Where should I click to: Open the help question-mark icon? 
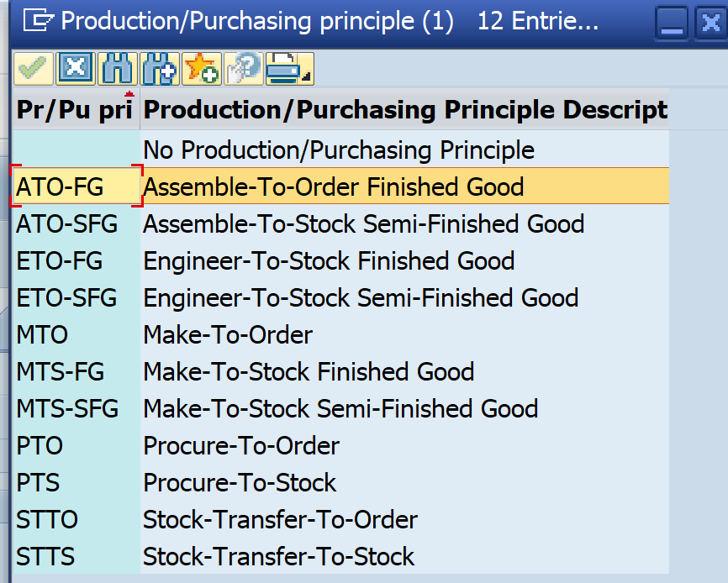242,70
